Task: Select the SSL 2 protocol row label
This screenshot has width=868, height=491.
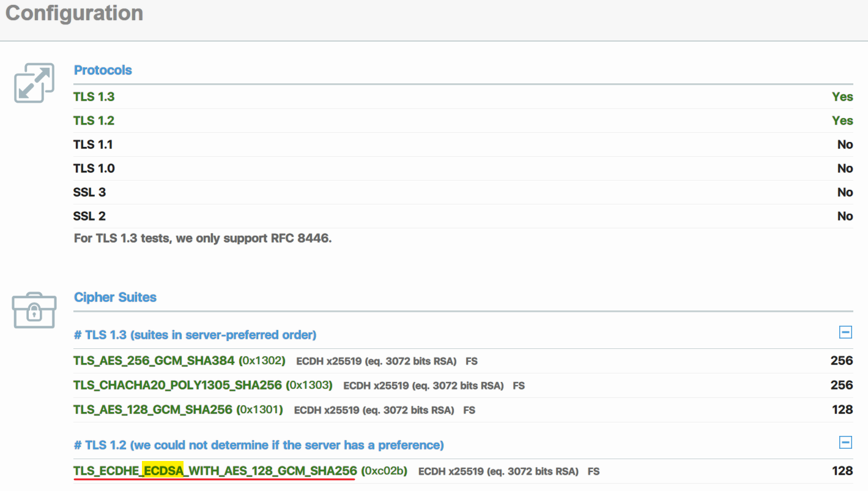Action: tap(89, 216)
